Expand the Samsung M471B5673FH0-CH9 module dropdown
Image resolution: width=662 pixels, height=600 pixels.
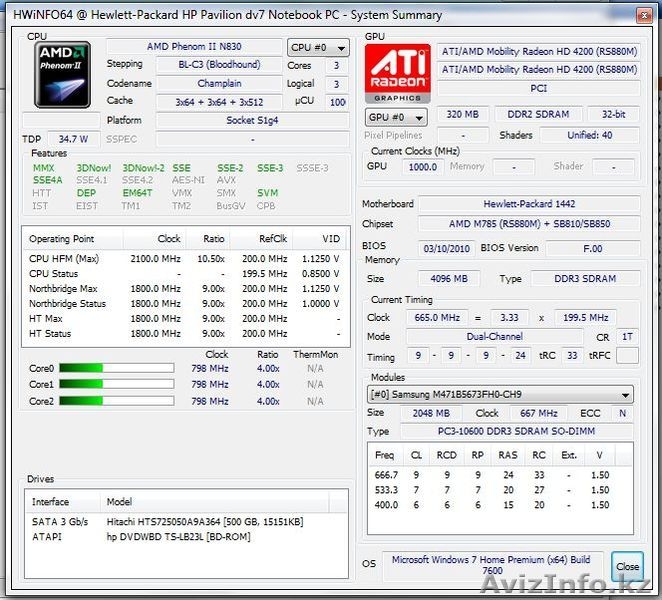tap(500, 394)
